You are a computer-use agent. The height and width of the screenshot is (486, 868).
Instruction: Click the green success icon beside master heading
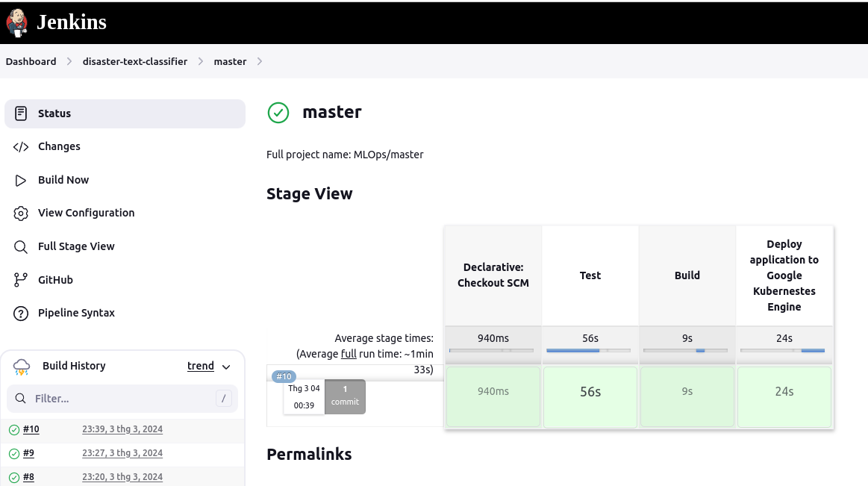click(x=278, y=113)
